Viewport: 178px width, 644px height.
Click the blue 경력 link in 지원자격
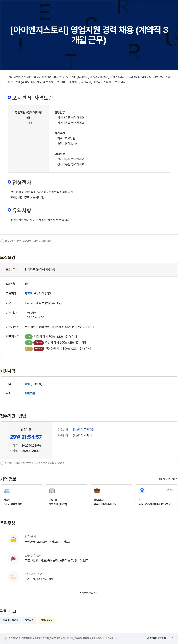tap(27, 384)
